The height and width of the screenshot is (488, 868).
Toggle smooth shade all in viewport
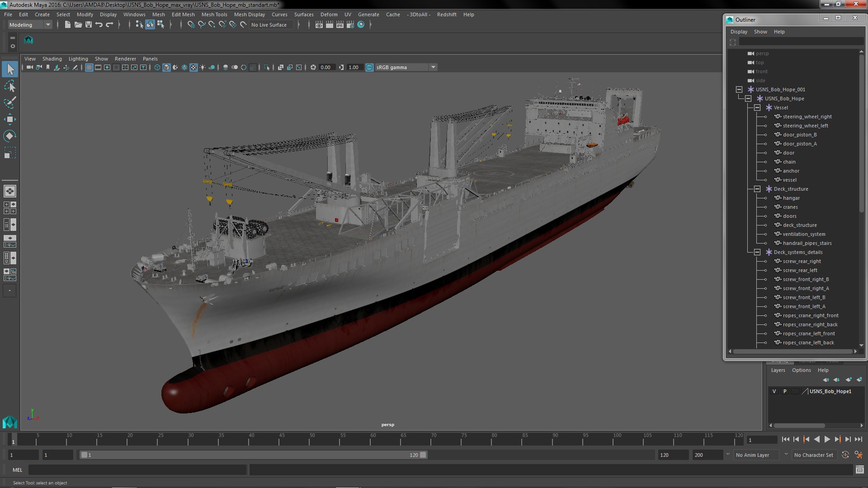click(x=166, y=67)
